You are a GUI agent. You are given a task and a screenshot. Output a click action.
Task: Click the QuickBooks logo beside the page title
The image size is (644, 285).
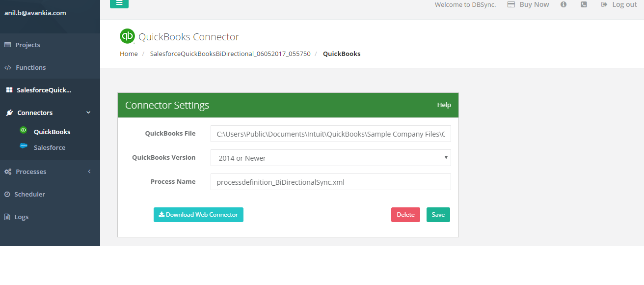127,36
